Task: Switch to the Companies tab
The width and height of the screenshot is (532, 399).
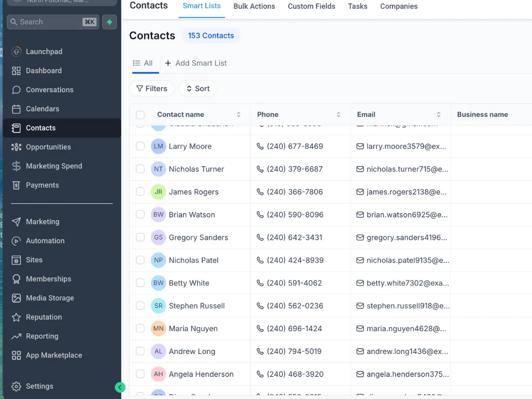Action: (x=399, y=6)
